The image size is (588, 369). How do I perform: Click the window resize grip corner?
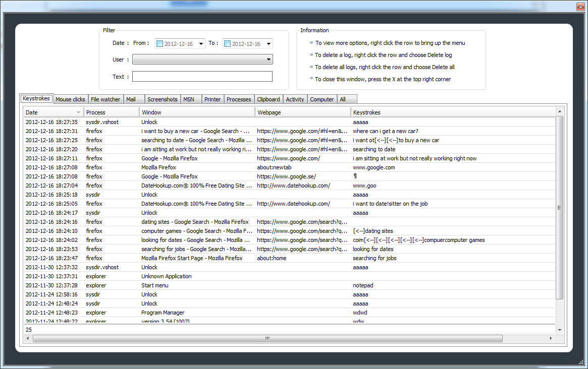[581, 362]
